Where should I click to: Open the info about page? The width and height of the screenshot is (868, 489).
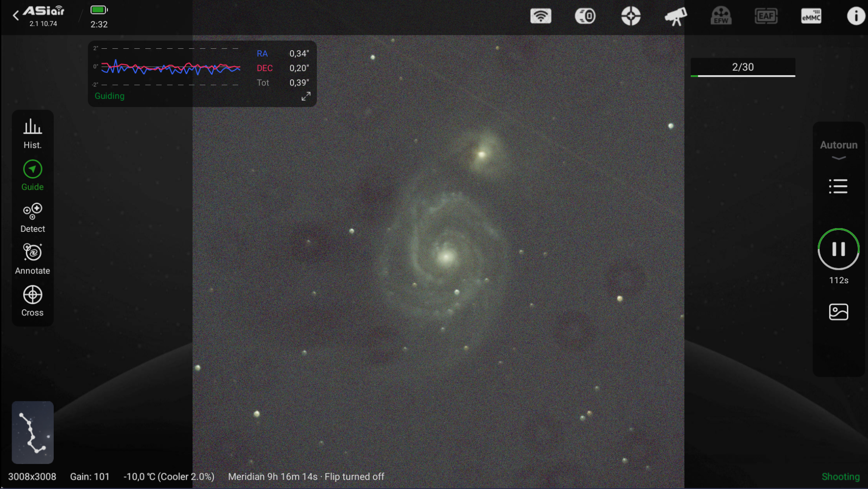(855, 16)
